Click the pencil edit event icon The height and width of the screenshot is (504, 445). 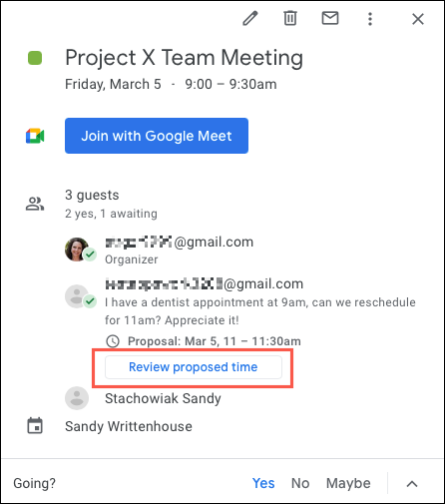click(x=250, y=18)
